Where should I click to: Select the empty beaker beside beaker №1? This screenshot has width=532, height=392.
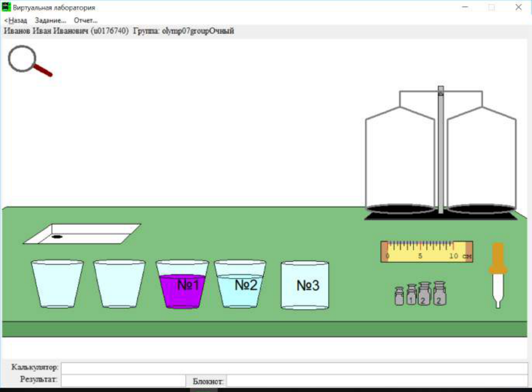[119, 284]
